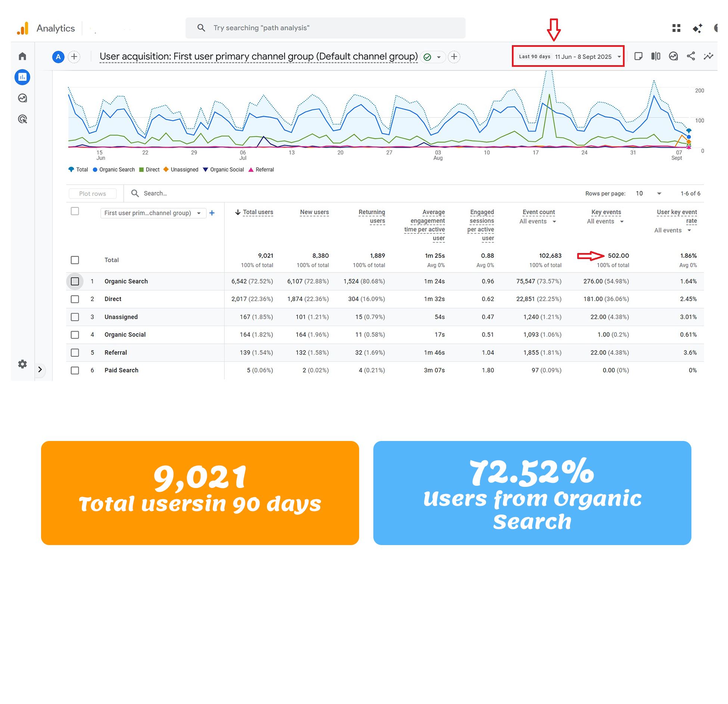This screenshot has width=728, height=704.
Task: Click the Organic Search legend color marker
Action: point(95,170)
